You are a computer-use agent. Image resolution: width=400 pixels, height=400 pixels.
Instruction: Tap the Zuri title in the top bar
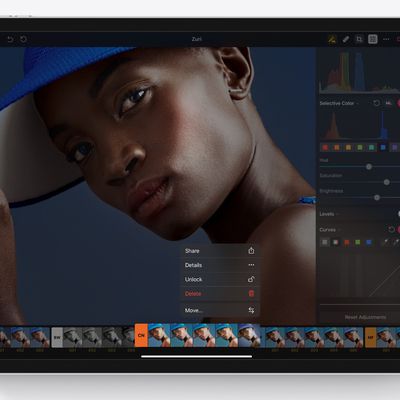tap(197, 39)
